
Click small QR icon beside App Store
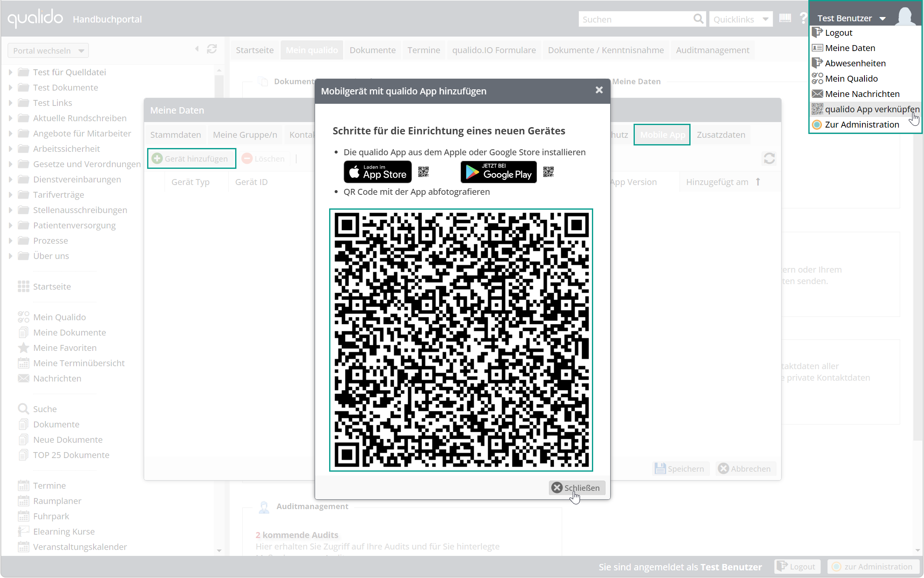423,172
